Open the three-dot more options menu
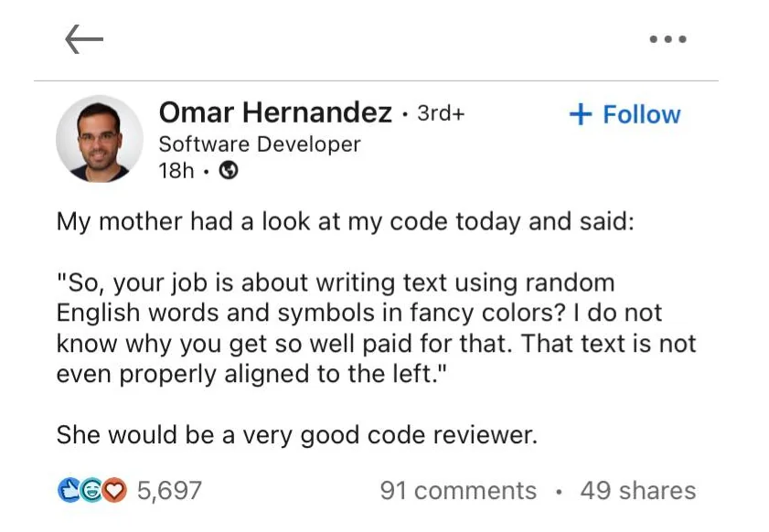This screenshot has width=769, height=532. 668,39
